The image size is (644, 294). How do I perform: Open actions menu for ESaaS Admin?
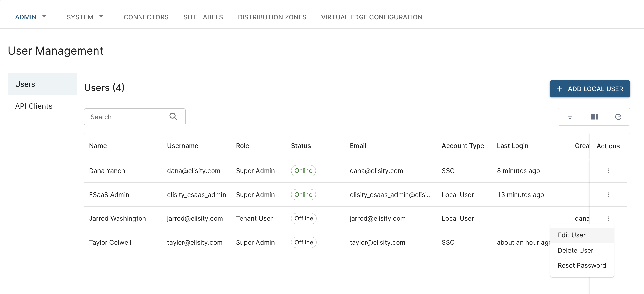click(608, 195)
